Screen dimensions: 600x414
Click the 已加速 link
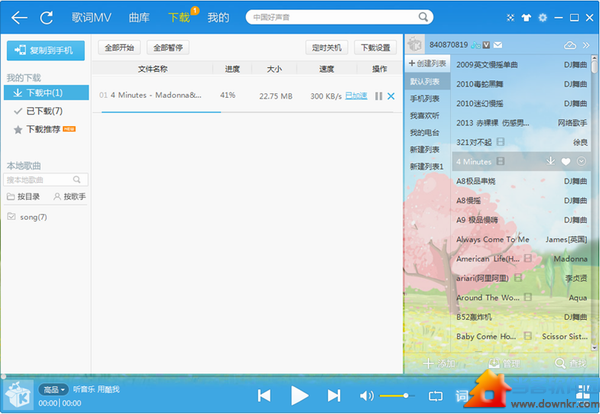(356, 96)
